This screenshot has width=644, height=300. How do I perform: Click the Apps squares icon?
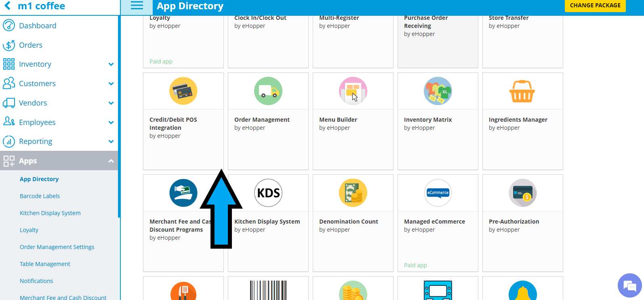9,161
